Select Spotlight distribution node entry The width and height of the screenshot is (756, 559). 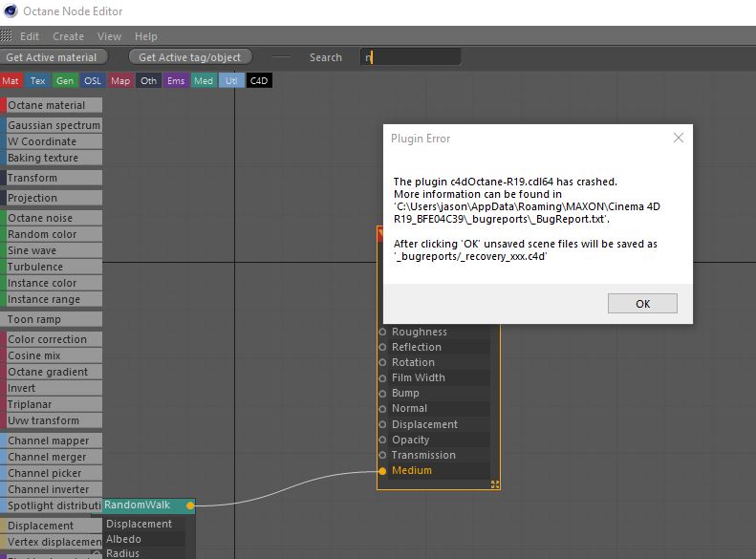[51, 506]
